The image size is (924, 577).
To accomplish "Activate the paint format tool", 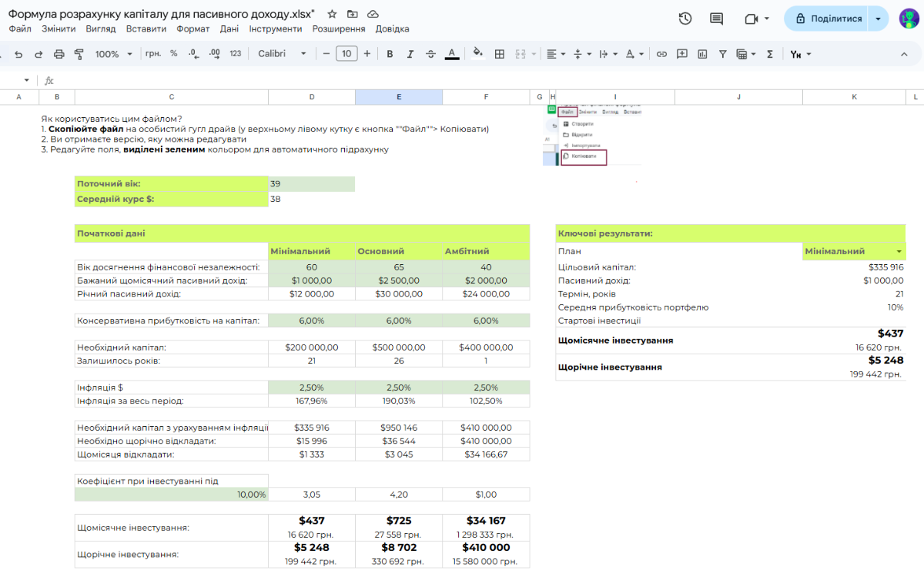I will pos(79,54).
